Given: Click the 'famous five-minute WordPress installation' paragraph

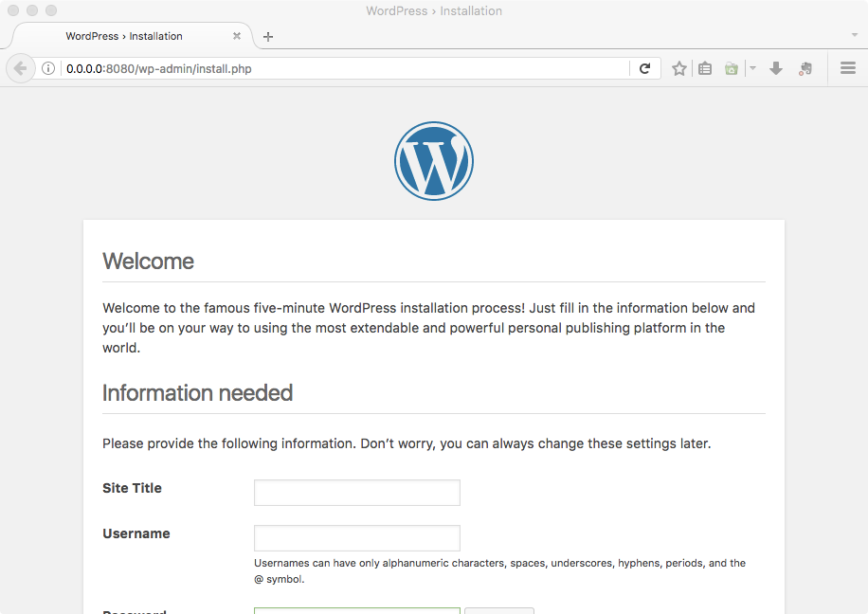Looking at the screenshot, I should click(429, 328).
